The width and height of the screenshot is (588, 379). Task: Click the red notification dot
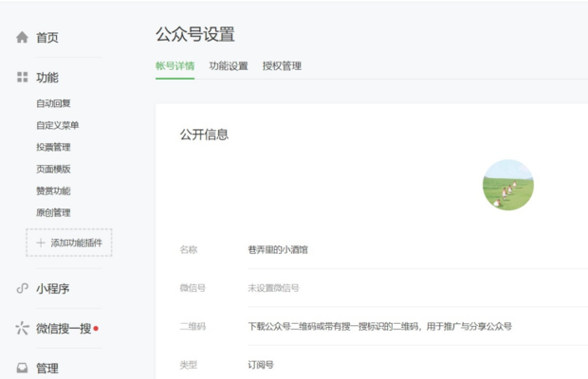pyautogui.click(x=96, y=329)
